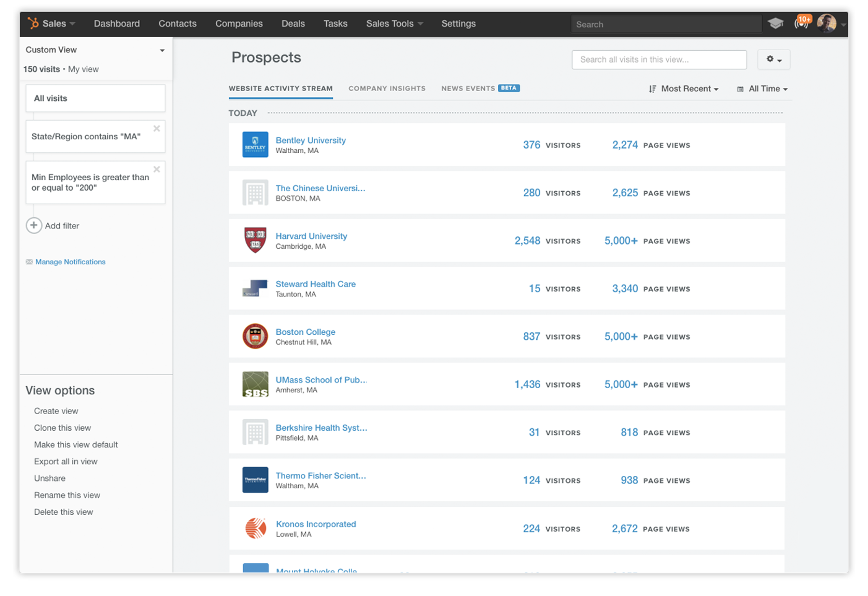Click the calendar icon beside All Time

pos(740,89)
